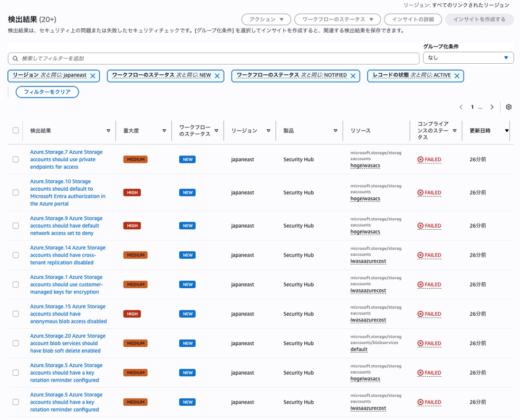Open the グループ化条件 なし dropdown
The height and width of the screenshot is (420, 520).
(x=468, y=57)
